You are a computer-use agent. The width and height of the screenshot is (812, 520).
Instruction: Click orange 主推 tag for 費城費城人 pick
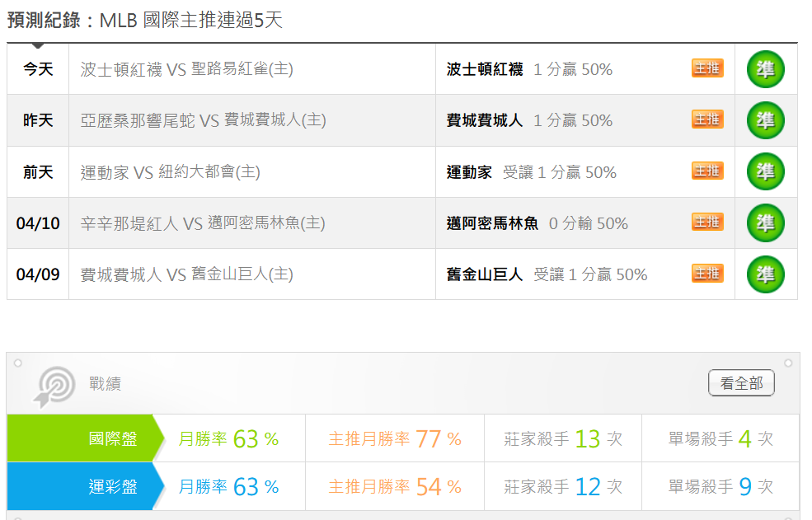click(706, 119)
